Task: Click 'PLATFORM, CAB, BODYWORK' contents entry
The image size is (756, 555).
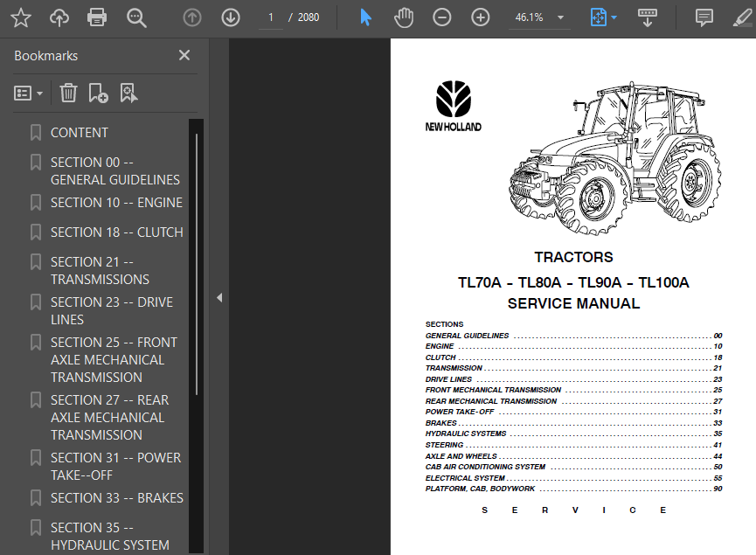Action: point(573,489)
